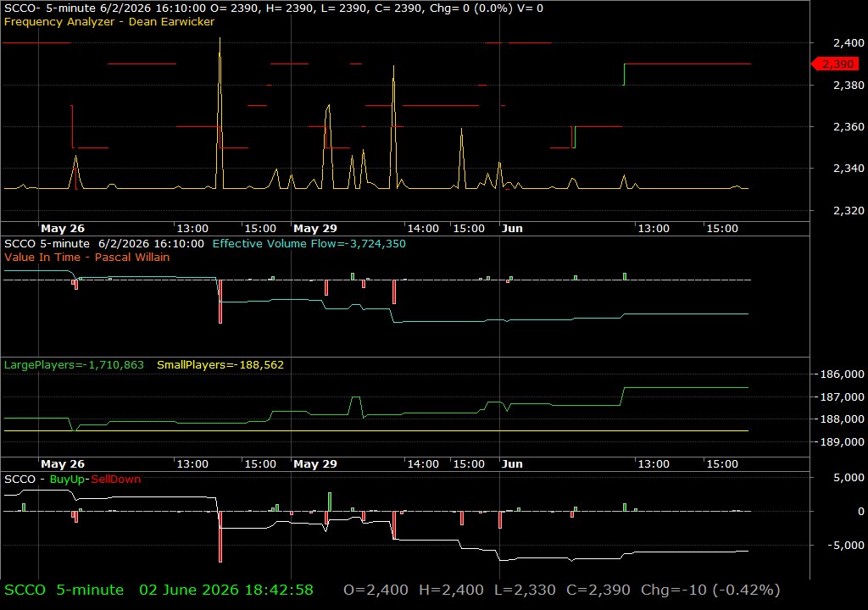The image size is (868, 610).
Task: Click the 'H=2,400' high value in status bar
Action: tap(451, 590)
